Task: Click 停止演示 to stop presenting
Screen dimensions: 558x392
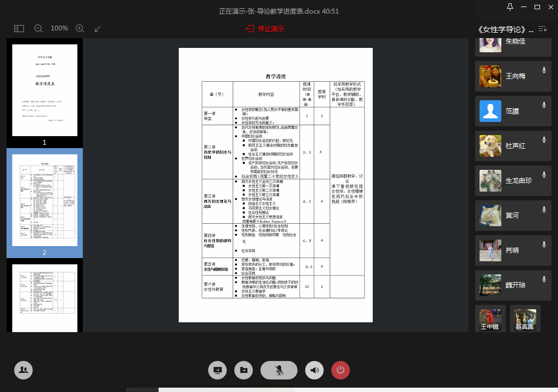Action: [265, 28]
